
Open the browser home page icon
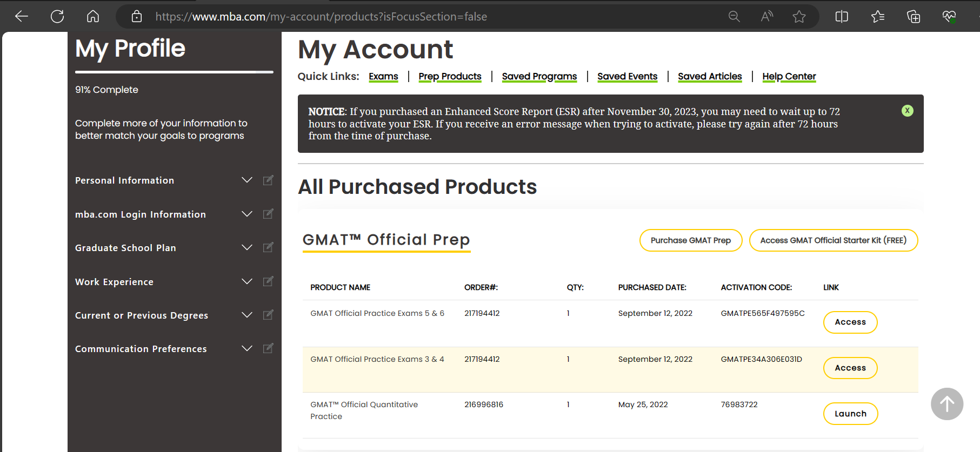[93, 17]
